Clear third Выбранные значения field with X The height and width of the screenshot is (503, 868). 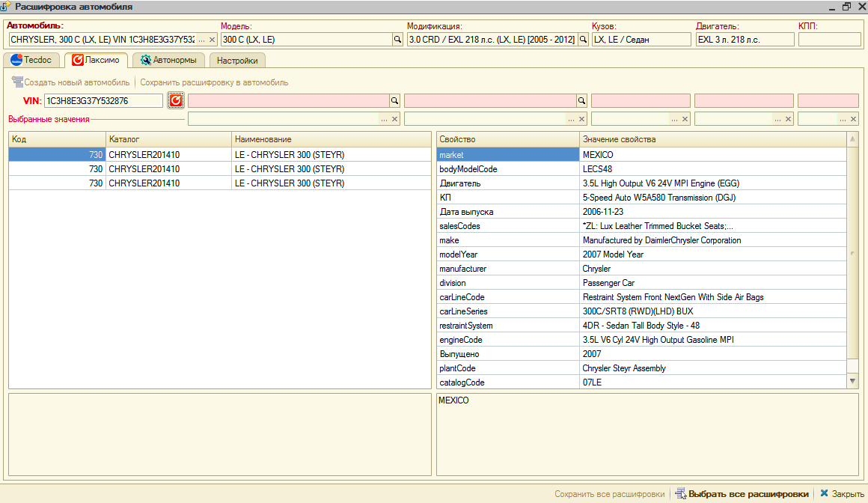(685, 119)
